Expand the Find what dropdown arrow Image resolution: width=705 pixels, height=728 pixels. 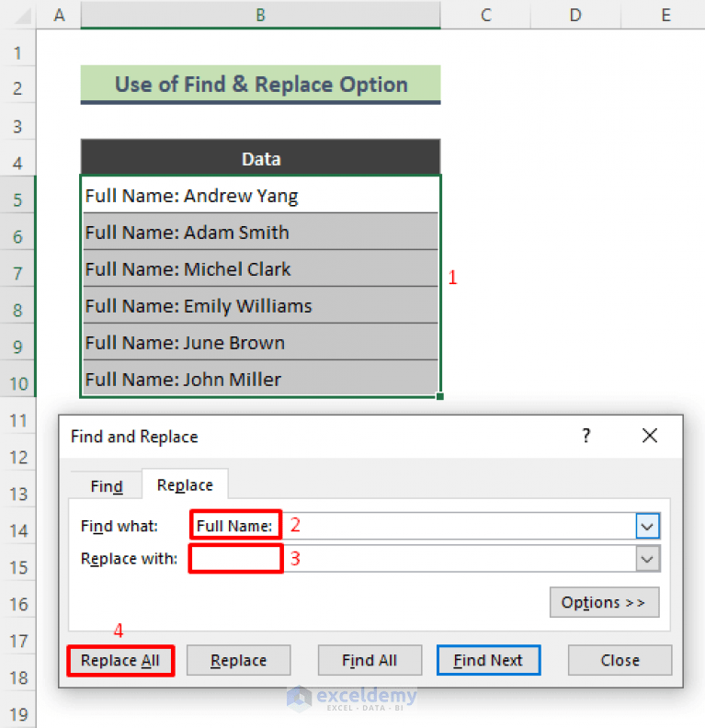pyautogui.click(x=647, y=526)
